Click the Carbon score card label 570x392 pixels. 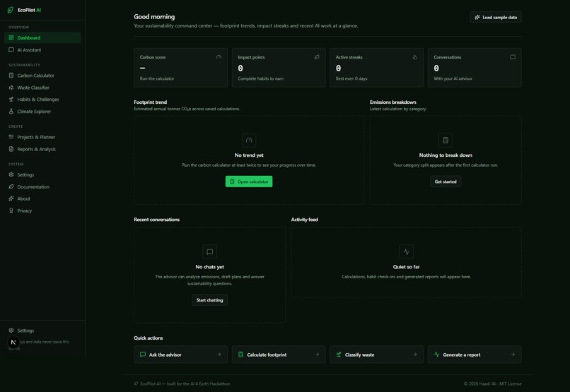click(x=153, y=57)
